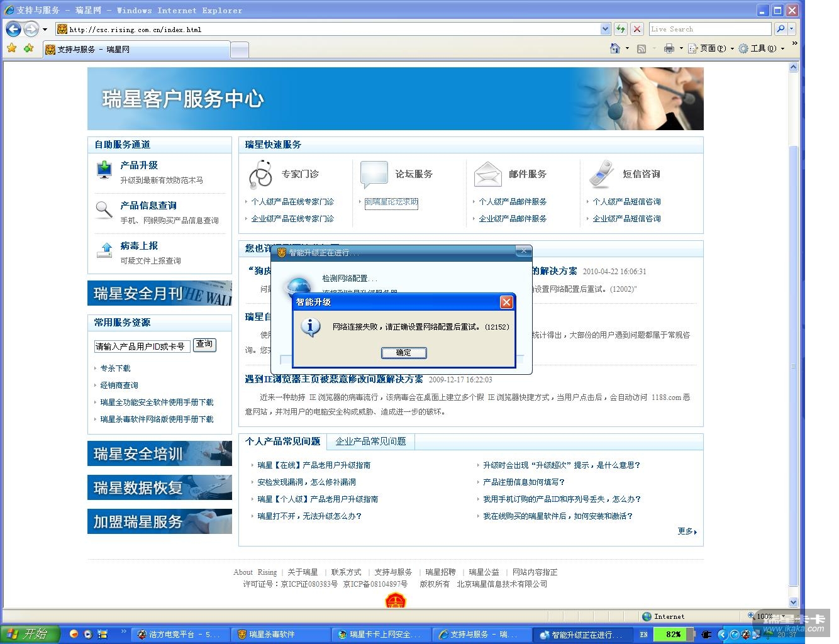Image resolution: width=839 pixels, height=644 pixels.
Task: Click the page scrollbar down arrow
Action: pyautogui.click(x=793, y=602)
